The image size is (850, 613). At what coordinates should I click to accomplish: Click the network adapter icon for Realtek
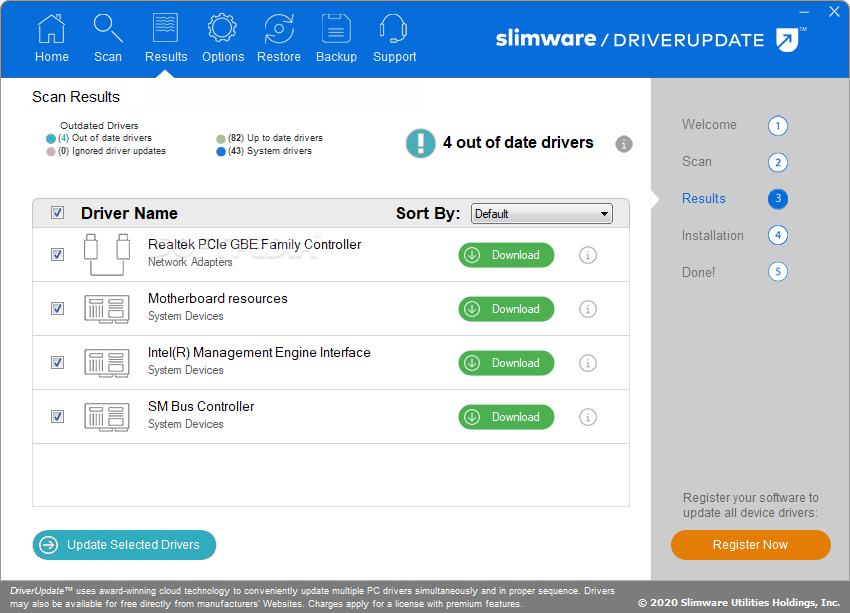107,255
